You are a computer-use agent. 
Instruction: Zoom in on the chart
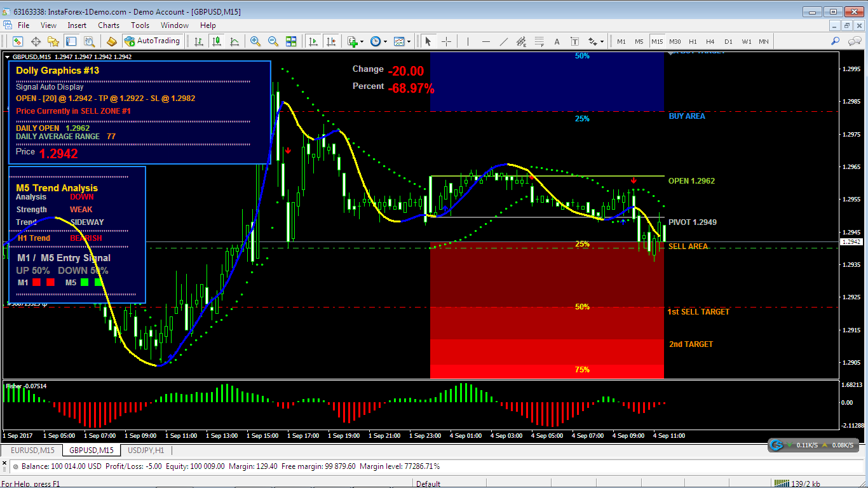pos(255,41)
